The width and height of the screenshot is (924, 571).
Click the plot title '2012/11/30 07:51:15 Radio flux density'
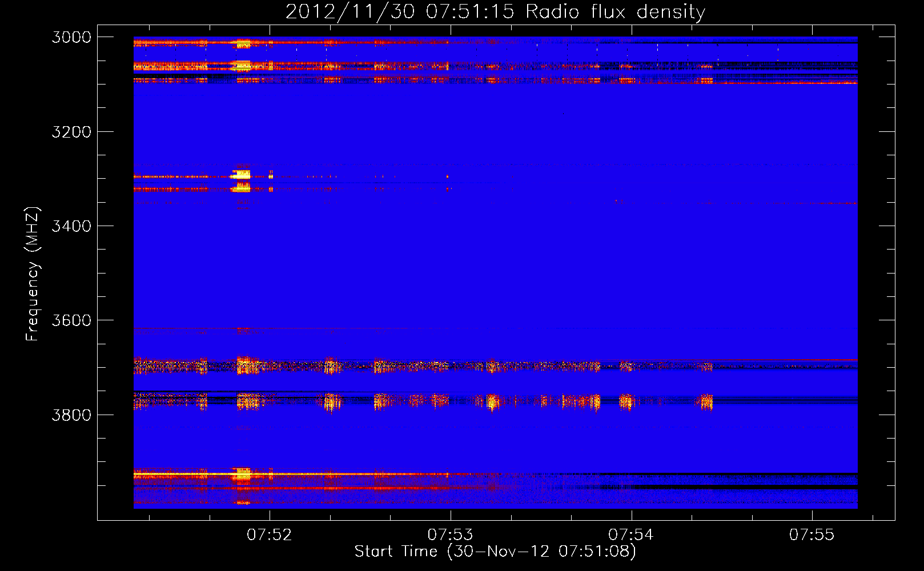pyautogui.click(x=495, y=12)
